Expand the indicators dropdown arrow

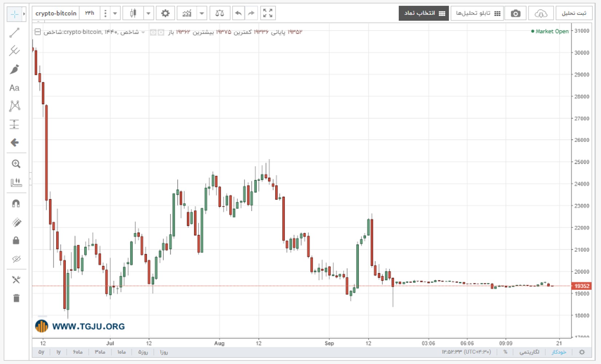(x=202, y=13)
